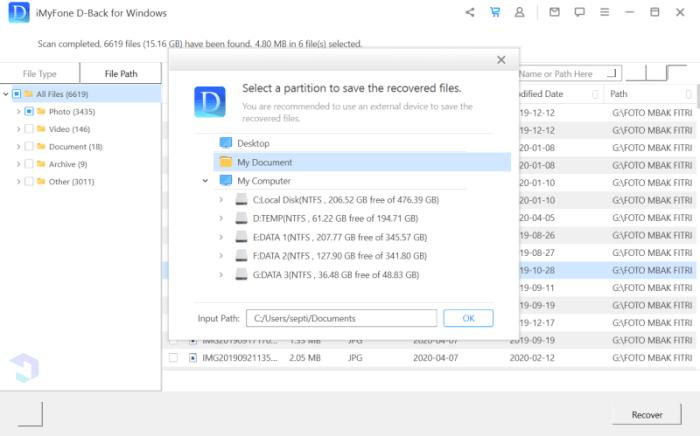The height and width of the screenshot is (436, 700).
Task: Open the user account icon
Action: click(x=519, y=12)
